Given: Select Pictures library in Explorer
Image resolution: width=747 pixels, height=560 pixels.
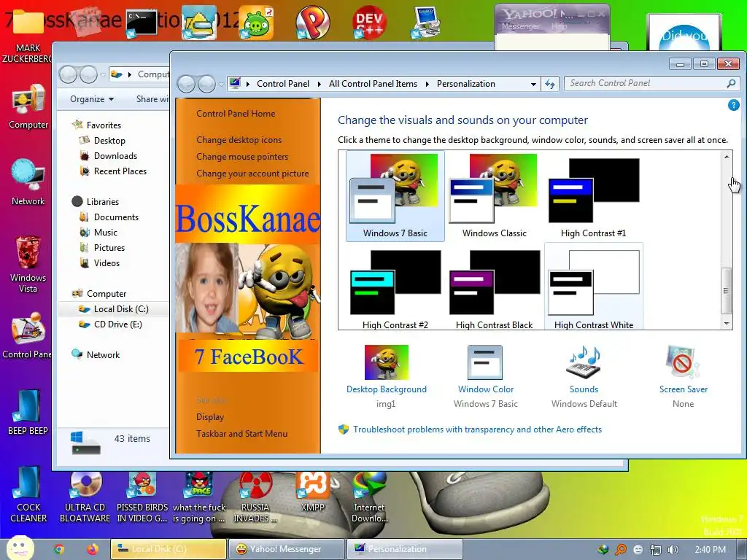Looking at the screenshot, I should tap(109, 248).
